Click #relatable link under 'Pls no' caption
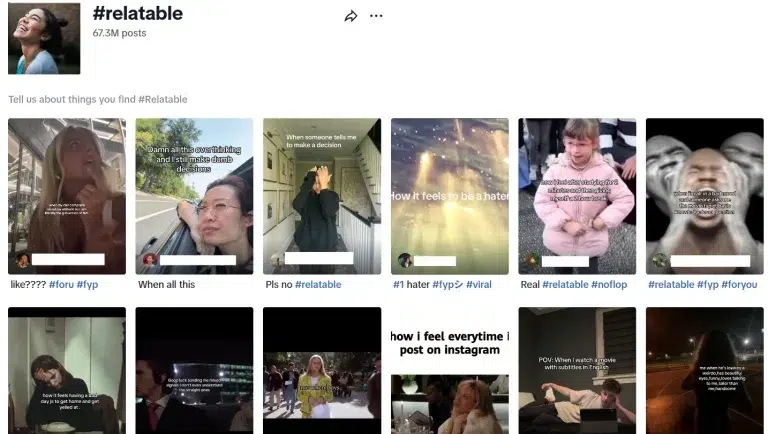Screen dimensions: 768x434 [318, 285]
